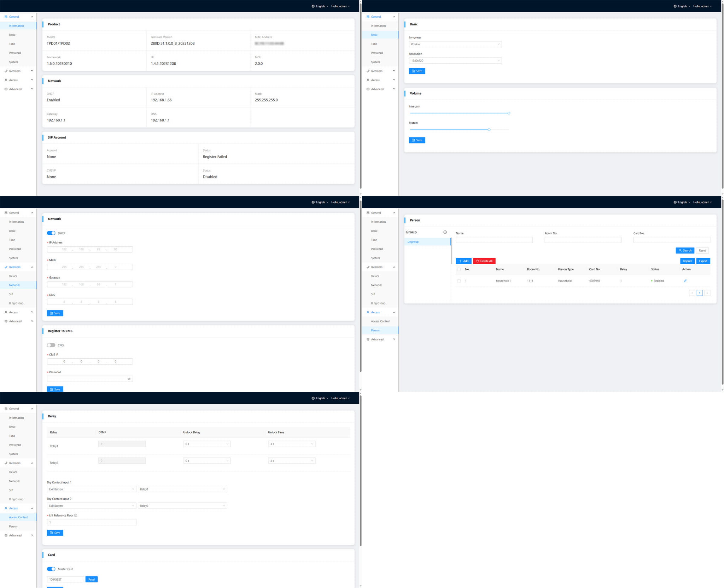The height and width of the screenshot is (588, 724).
Task: Go to next page in Person table
Action: coord(707,293)
